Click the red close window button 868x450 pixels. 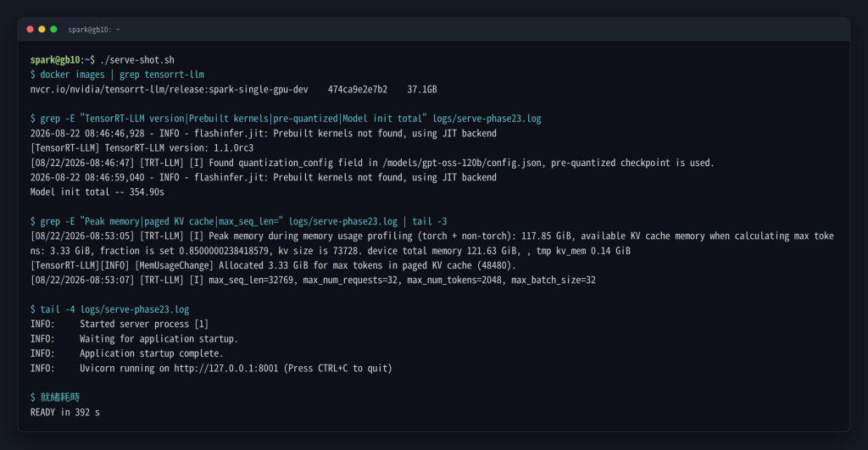point(30,30)
